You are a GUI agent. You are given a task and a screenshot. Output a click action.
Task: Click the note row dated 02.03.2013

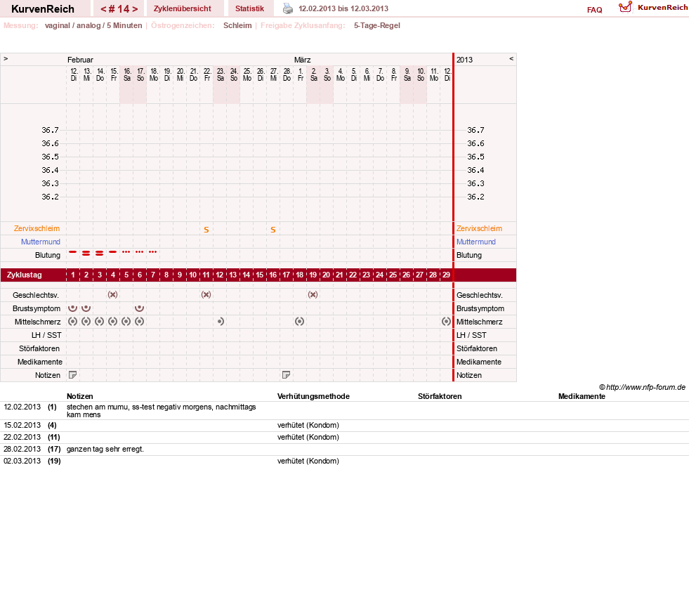coord(344,461)
